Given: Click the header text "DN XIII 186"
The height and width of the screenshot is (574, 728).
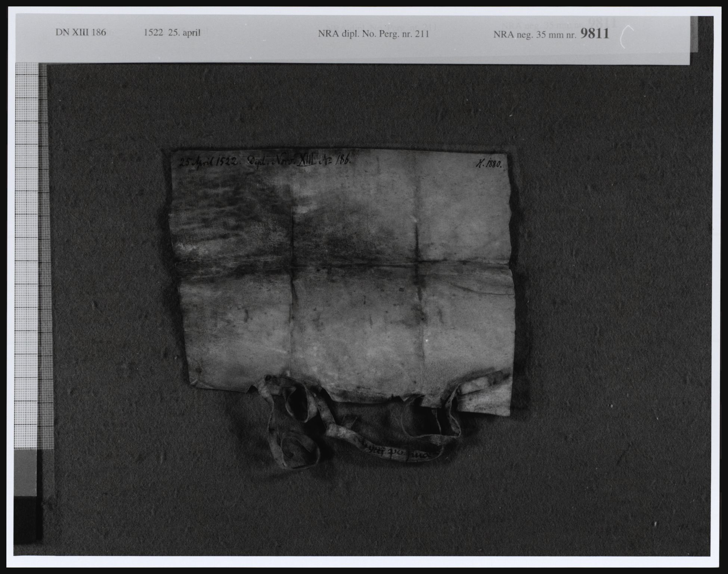Looking at the screenshot, I should tap(81, 33).
